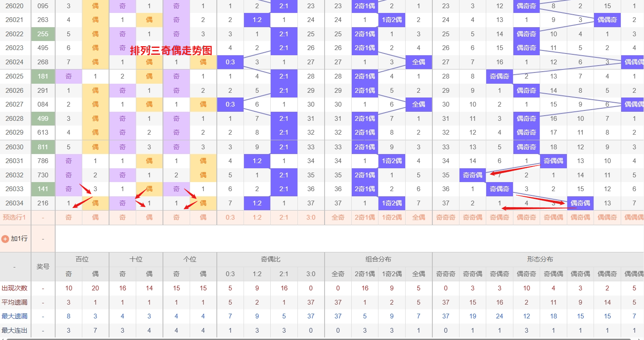Click the 组合分布 header in footer
The width and height of the screenshot is (644, 340).
tap(378, 259)
